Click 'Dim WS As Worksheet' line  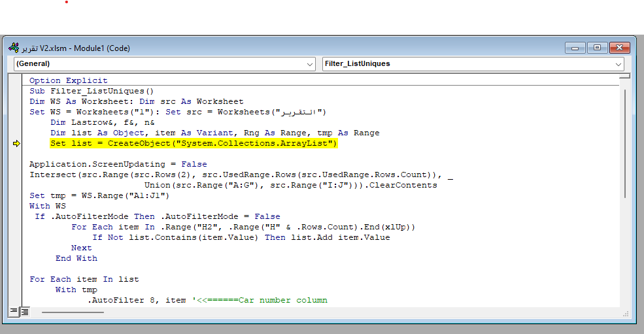click(x=137, y=101)
